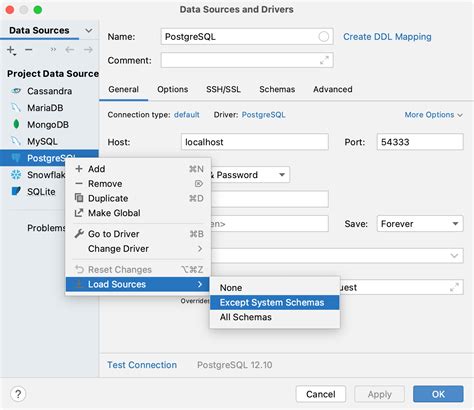Click the MariaDB icon in list
Image resolution: width=474 pixels, height=410 pixels.
point(16,108)
